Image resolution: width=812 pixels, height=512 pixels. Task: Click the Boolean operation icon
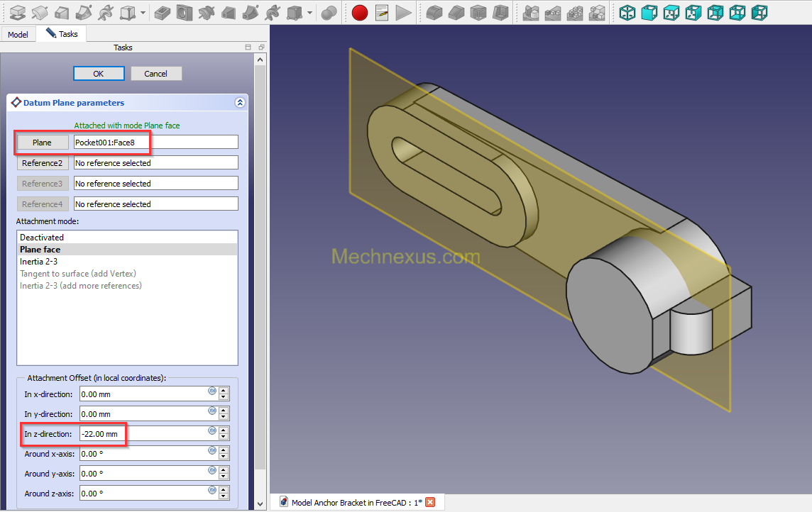[329, 13]
